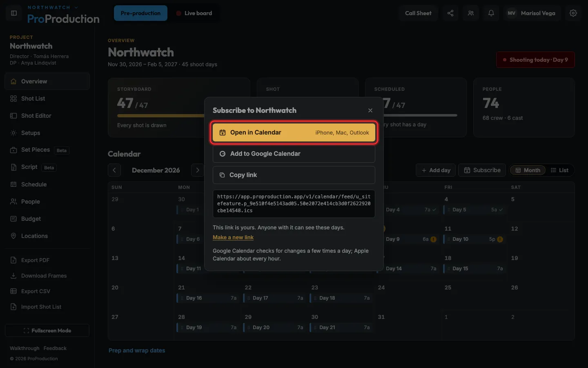The width and height of the screenshot is (588, 368).
Task: Collapse the sidebar panel icon
Action: 14,13
